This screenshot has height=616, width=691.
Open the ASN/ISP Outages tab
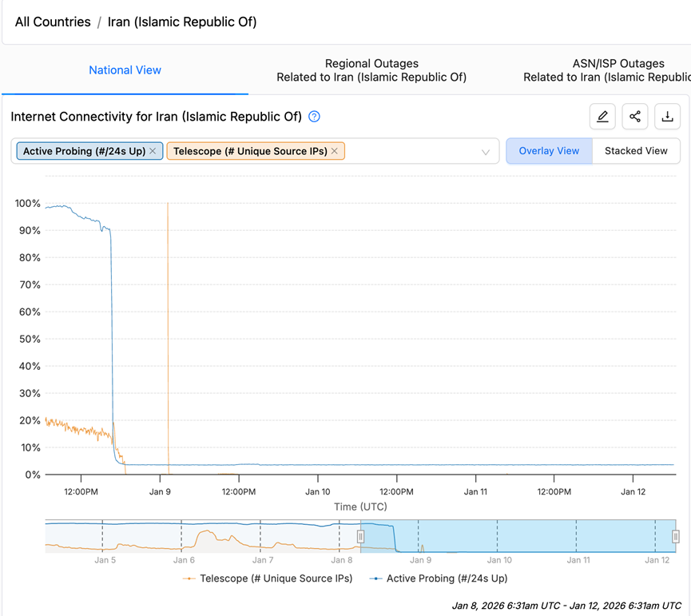[607, 70]
